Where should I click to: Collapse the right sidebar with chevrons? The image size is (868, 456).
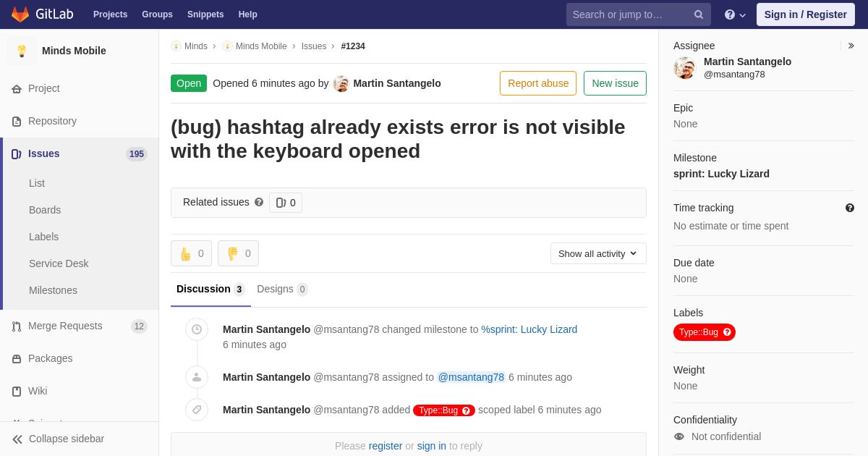(x=851, y=46)
